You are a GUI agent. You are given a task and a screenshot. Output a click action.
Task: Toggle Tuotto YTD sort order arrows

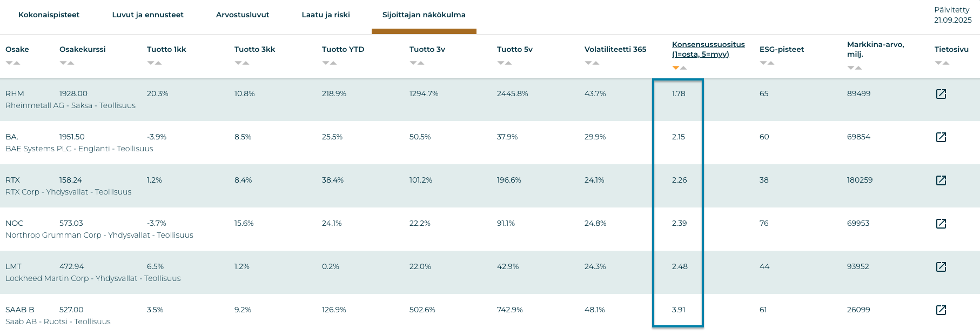330,63
